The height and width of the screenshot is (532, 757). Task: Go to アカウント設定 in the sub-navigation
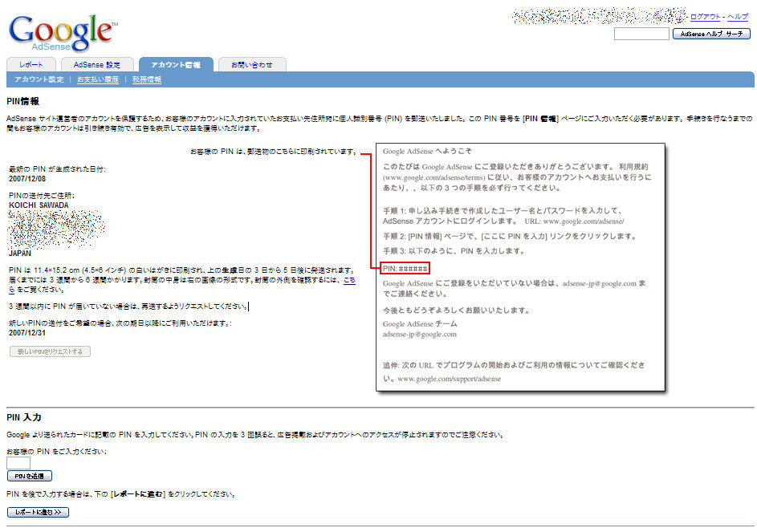pyautogui.click(x=39, y=79)
